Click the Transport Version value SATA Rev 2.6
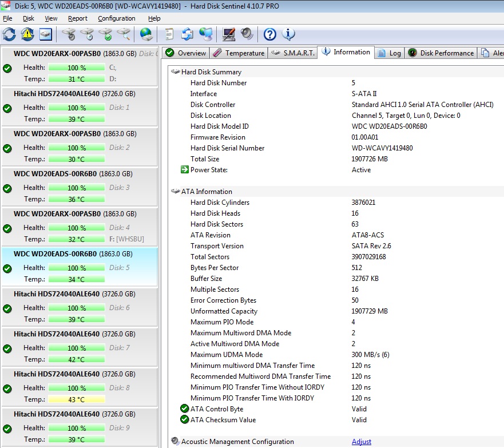Screen dimensions: 504x448 371,246
